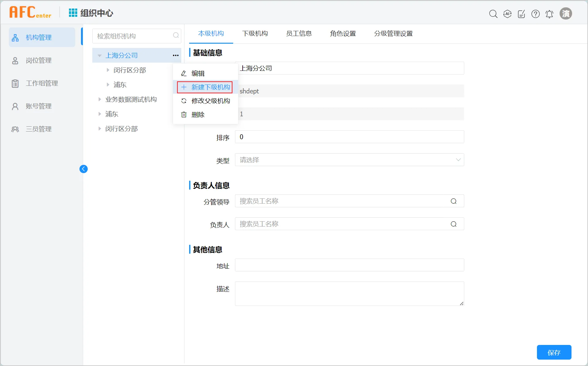Open 岗位管理 in the left sidebar

39,60
